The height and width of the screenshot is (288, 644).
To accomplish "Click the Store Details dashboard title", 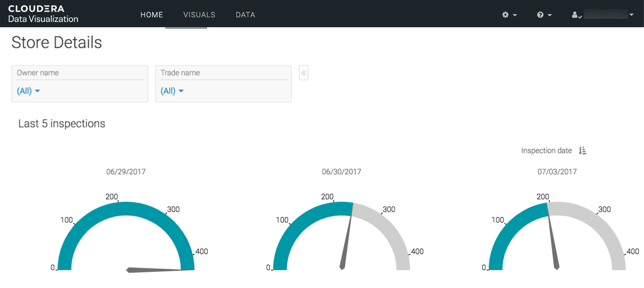I will 56,43.
